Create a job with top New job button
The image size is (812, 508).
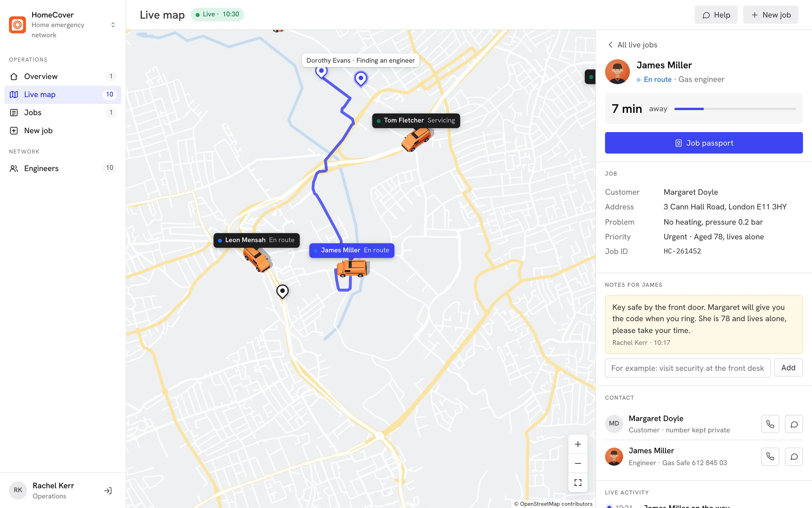tap(771, 15)
